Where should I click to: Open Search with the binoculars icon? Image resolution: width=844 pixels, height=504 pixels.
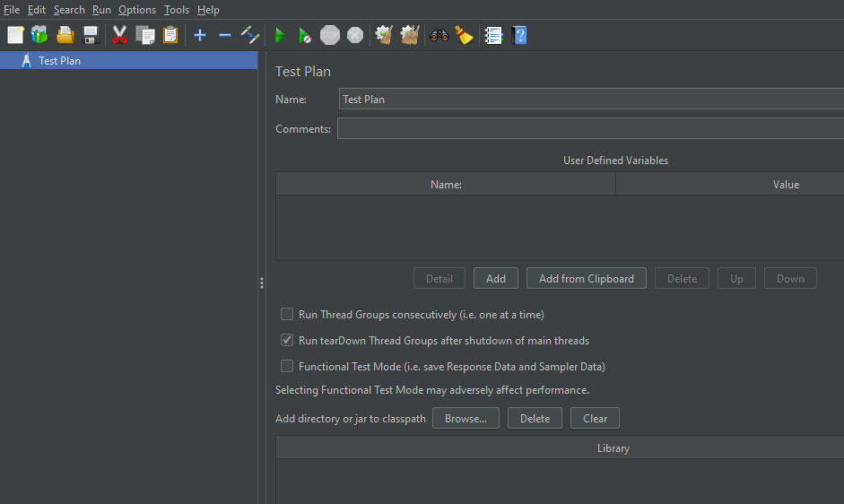(439, 36)
